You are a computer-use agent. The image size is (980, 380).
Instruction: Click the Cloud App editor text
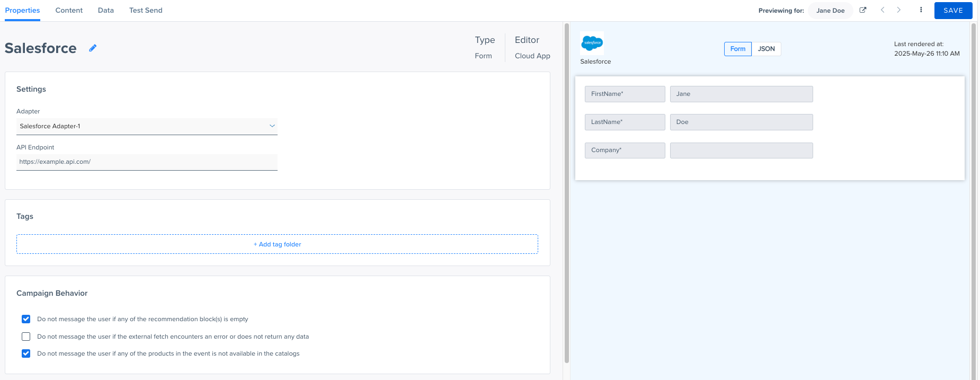click(532, 56)
